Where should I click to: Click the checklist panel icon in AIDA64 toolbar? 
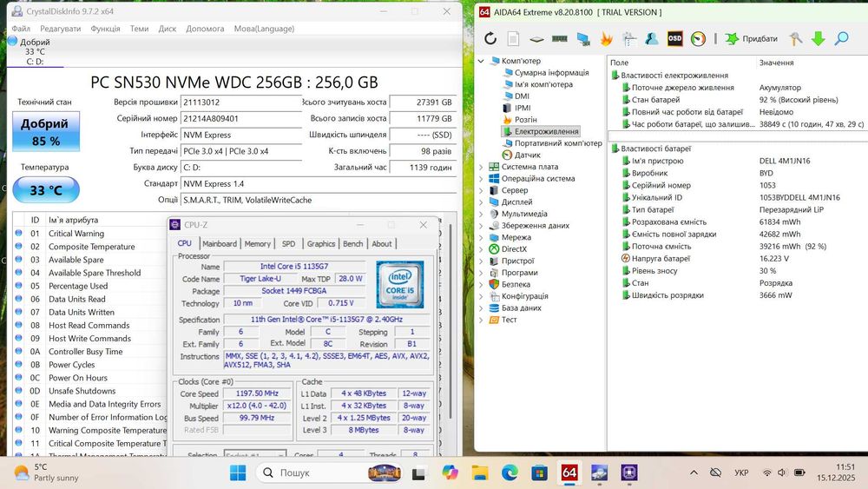629,39
